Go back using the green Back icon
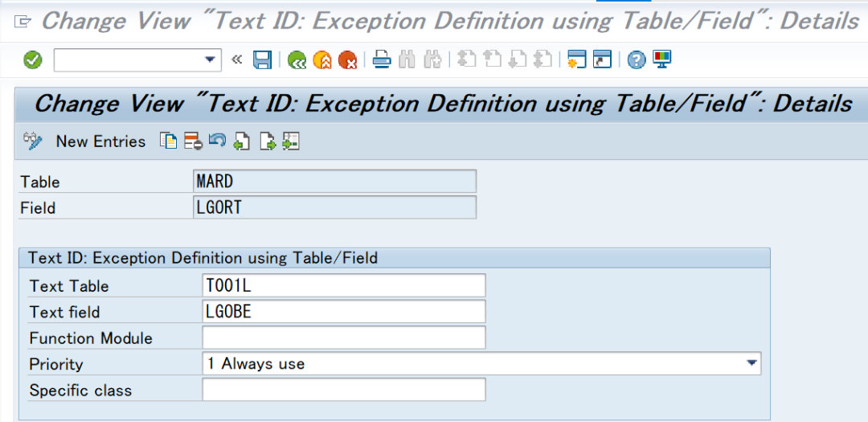868x422 pixels. click(x=297, y=59)
